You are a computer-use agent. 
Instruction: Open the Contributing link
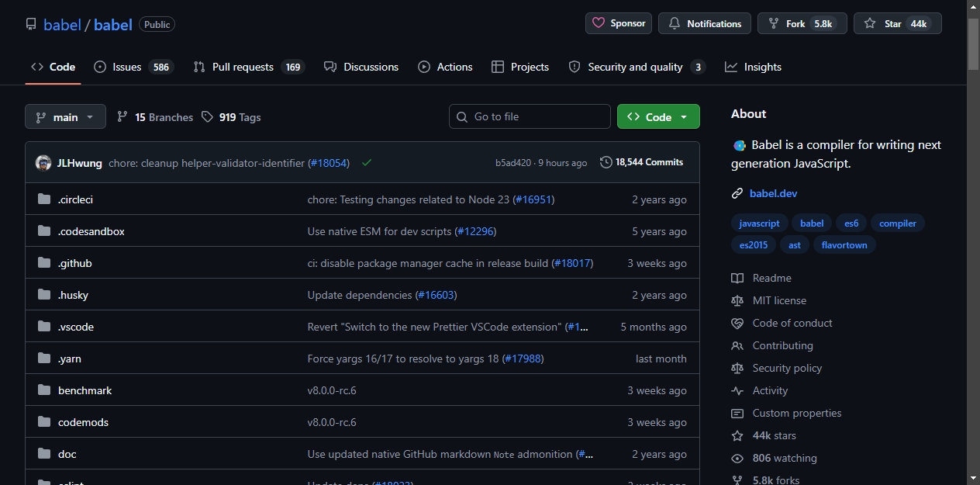[x=772, y=345]
